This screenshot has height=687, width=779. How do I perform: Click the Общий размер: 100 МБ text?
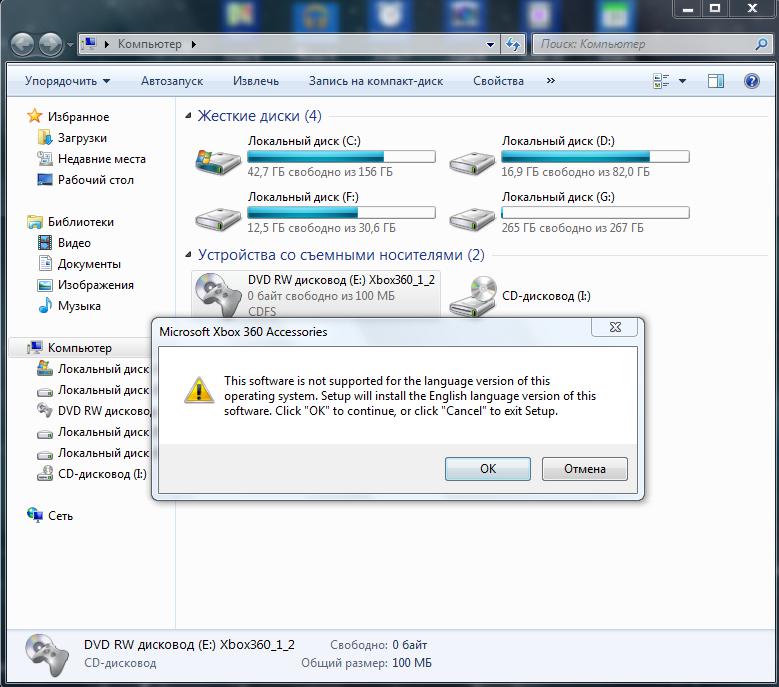[x=366, y=663]
